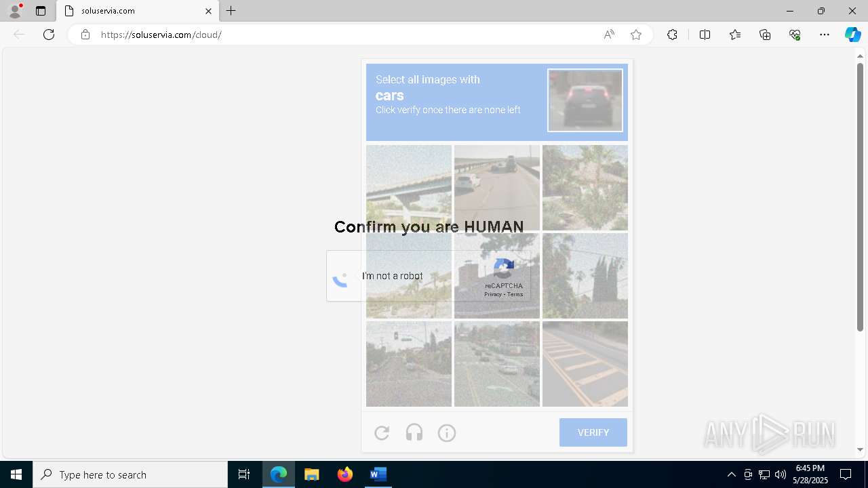Open Copilot sidebar
Screen dimensions: 868x488
pyautogui.click(x=853, y=35)
